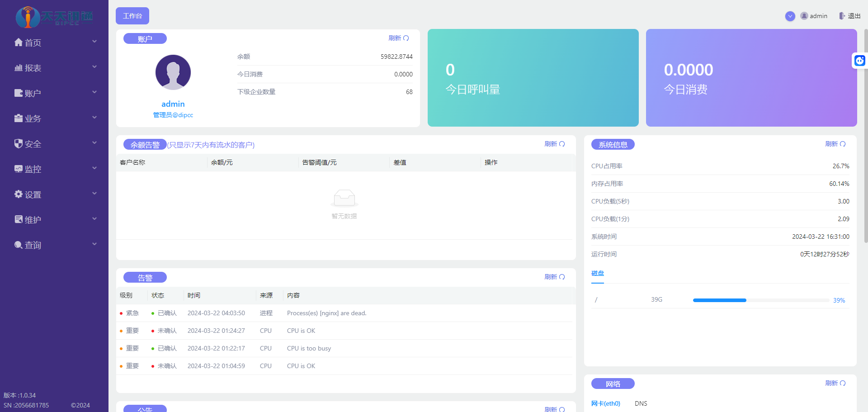
Task: Expand the 账户 sidebar menu chevron
Action: tap(94, 92)
